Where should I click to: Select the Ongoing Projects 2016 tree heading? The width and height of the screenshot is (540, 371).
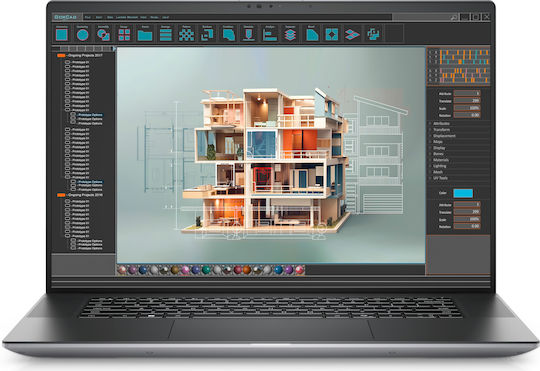pyautogui.click(x=84, y=195)
